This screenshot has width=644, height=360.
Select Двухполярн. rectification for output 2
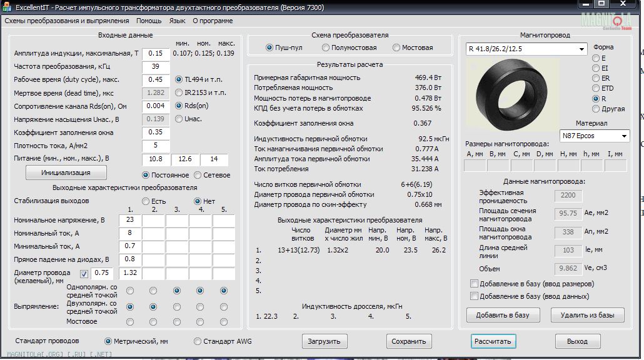coord(153,307)
